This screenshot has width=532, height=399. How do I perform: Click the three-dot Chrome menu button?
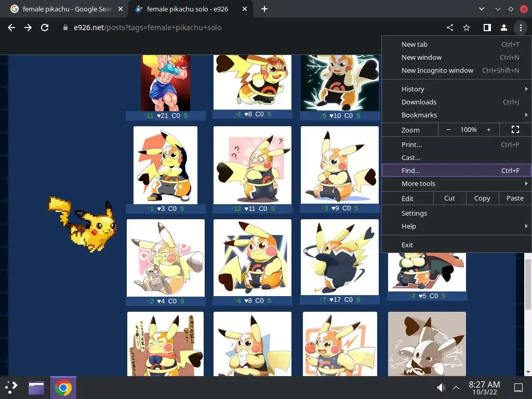(x=521, y=28)
